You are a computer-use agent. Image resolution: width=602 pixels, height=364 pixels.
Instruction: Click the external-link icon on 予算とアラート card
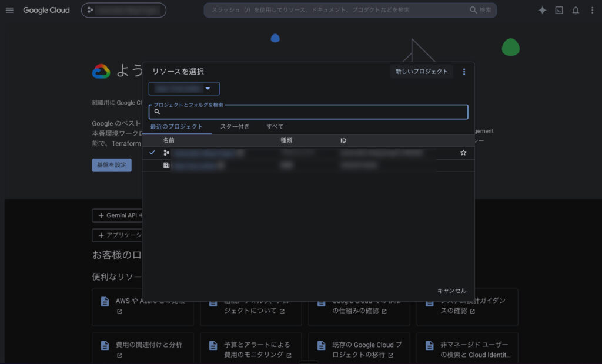coord(289,356)
